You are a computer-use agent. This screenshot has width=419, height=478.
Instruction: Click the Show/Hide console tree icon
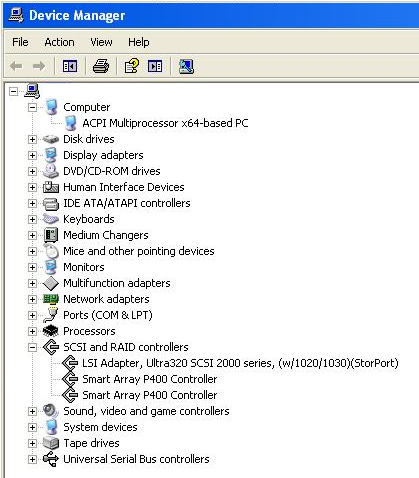click(70, 66)
